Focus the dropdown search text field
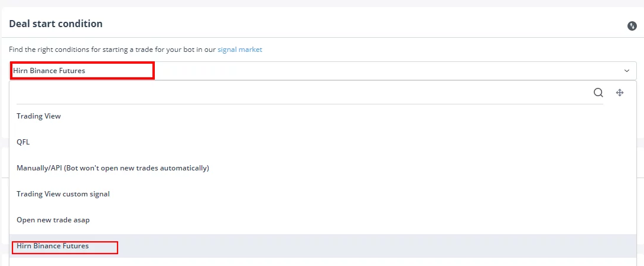This screenshot has width=644, height=266. coord(304,93)
